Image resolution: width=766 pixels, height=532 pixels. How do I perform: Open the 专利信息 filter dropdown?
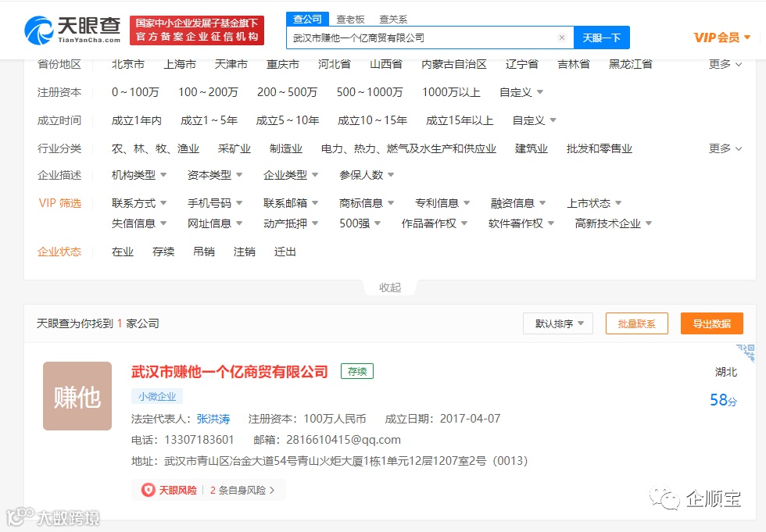coord(442,203)
